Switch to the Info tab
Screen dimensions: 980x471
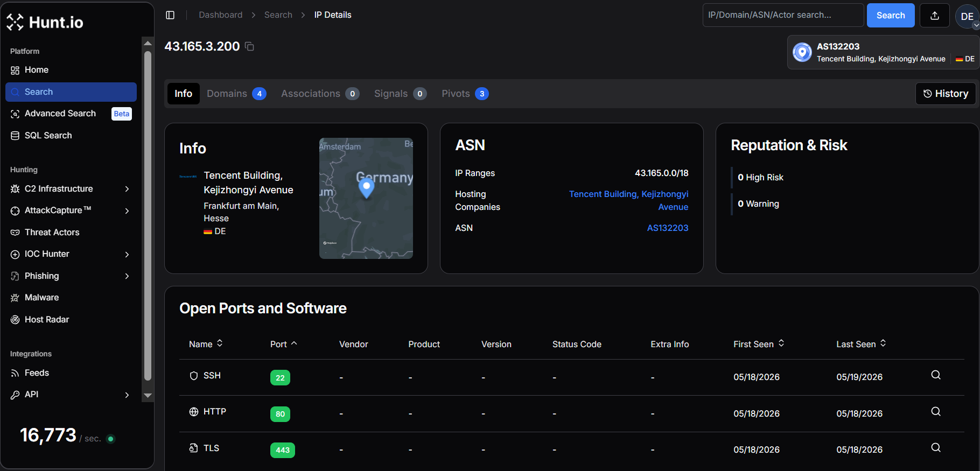(183, 94)
